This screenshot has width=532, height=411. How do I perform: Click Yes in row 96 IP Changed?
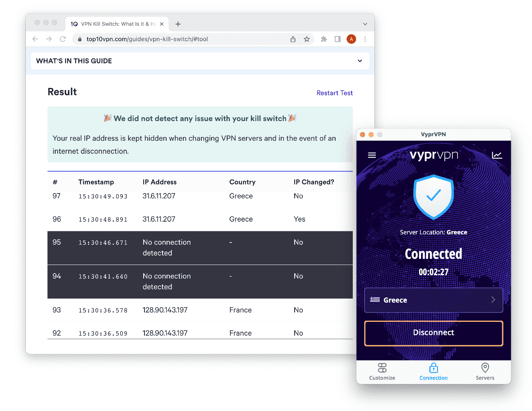[x=300, y=219]
